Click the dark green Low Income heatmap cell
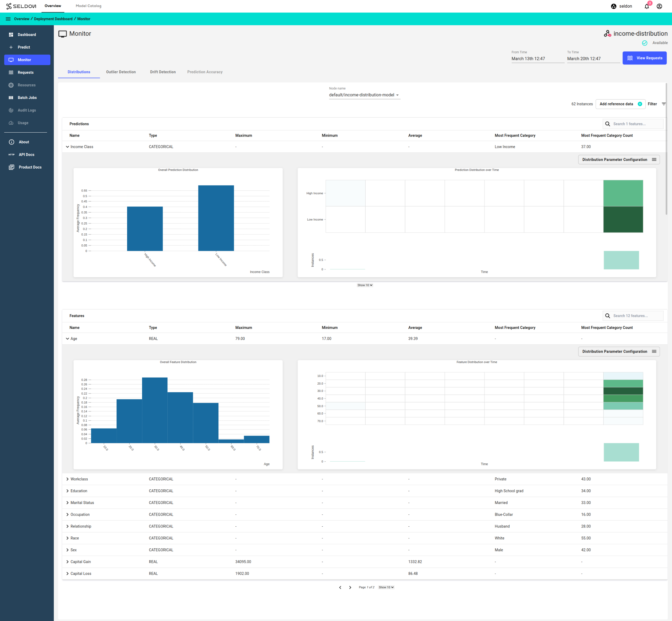Image resolution: width=672 pixels, height=621 pixels. 623,219
